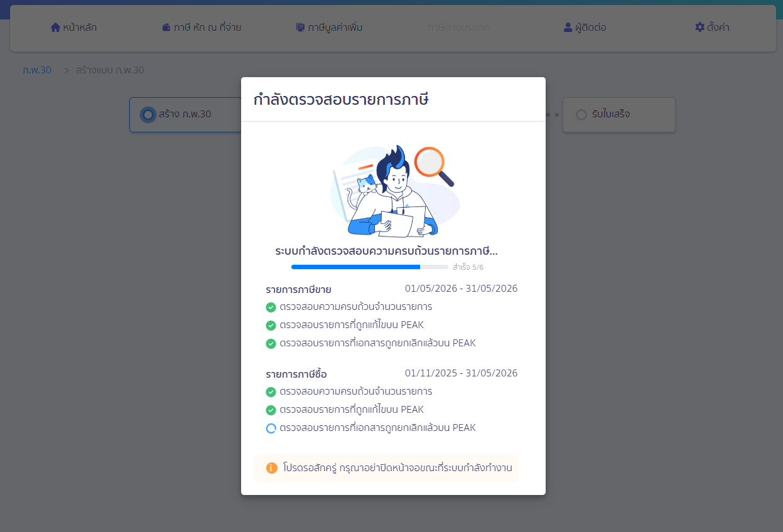Click the loading spinner beside the last purchase tax check
Screen dimensions: 783x532
click(x=271, y=428)
